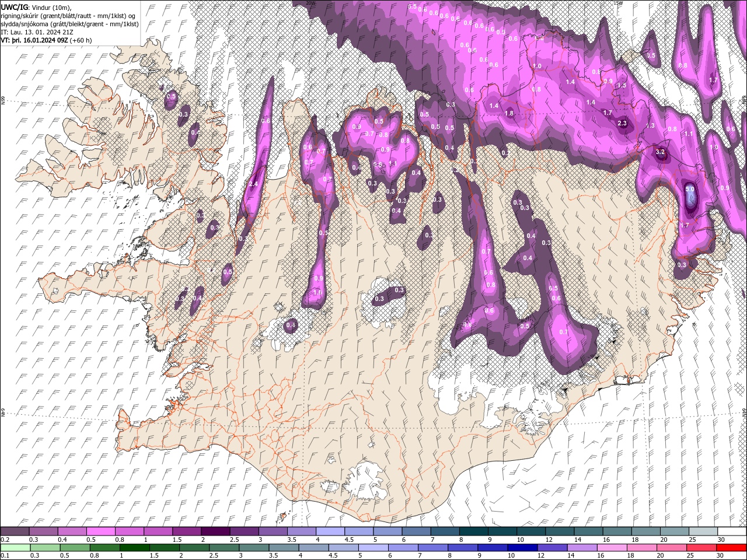Click the '20W' longitude label at top
Screen dimensions: 747x560
point(310,3)
